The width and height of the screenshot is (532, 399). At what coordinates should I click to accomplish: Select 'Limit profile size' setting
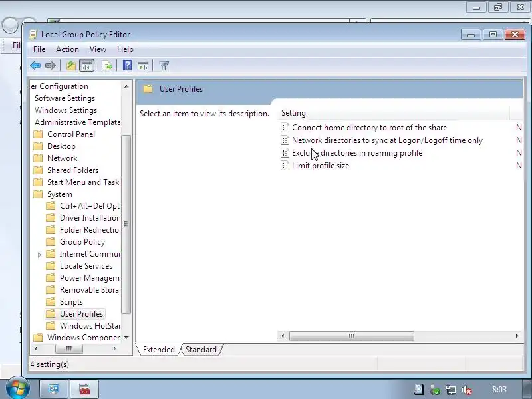[321, 166]
